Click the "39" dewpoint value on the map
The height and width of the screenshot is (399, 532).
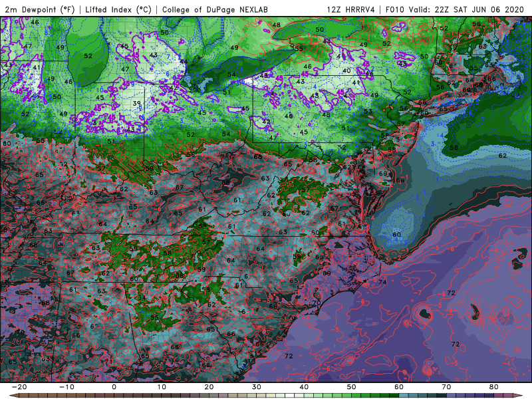tap(137, 103)
